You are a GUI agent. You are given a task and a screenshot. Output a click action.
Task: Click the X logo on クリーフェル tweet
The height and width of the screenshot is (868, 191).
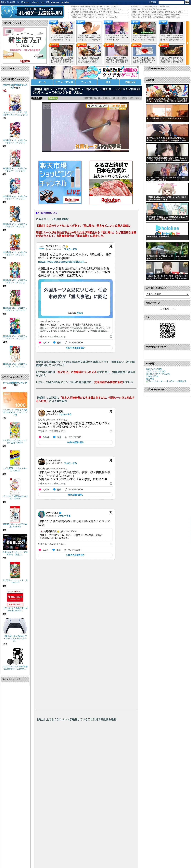click(111, 513)
